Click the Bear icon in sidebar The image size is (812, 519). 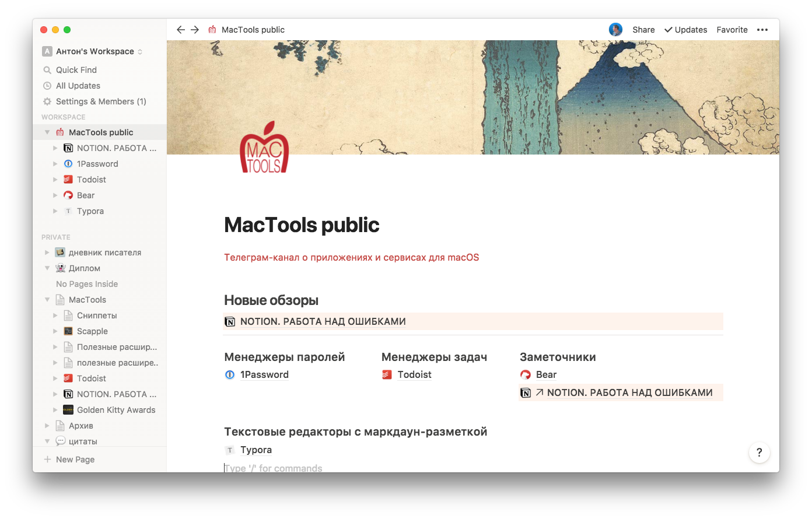click(x=68, y=195)
